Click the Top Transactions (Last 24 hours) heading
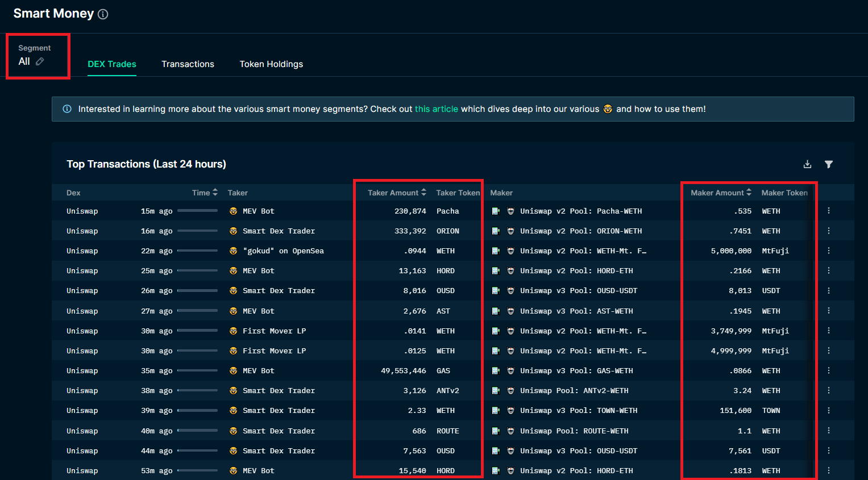 pos(146,164)
